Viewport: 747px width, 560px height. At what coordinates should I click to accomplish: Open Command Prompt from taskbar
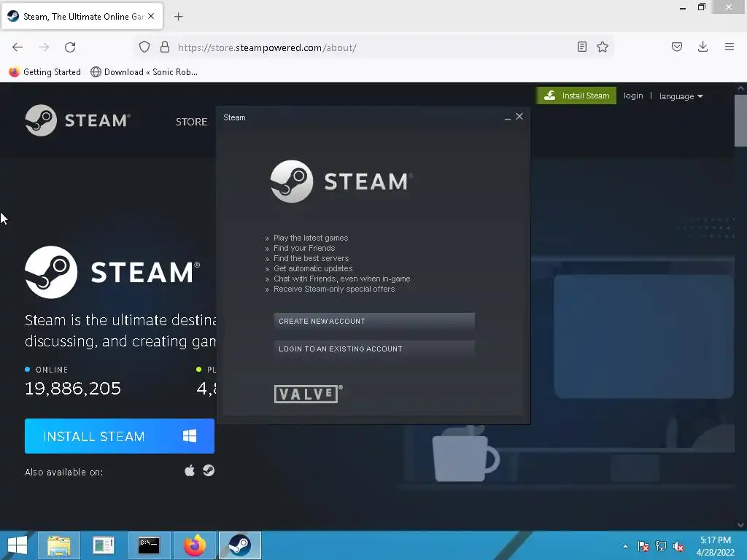[149, 545]
